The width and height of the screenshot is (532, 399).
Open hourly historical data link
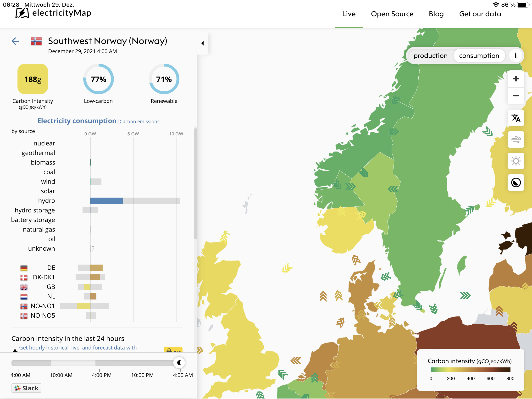[78, 348]
